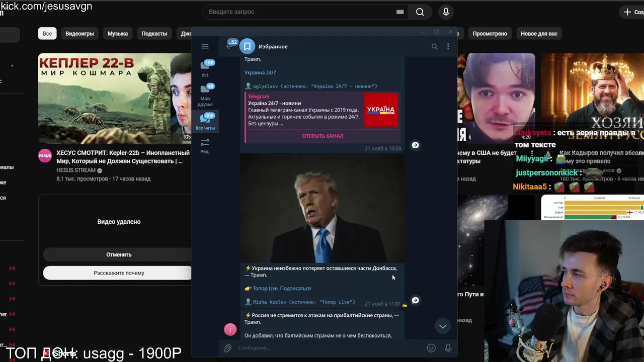Image resolution: width=644 pixels, height=362 pixels.
Task: Select the Видеоигры chip
Action: tap(79, 34)
